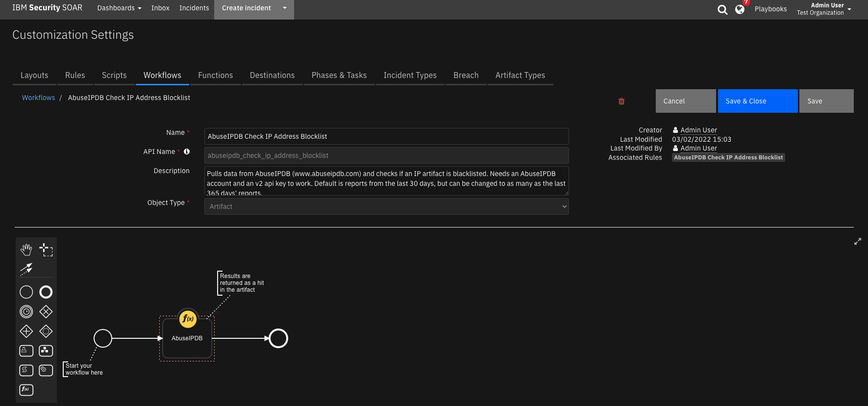868x406 pixels.
Task: Expand the workflow canvas to fullscreen
Action: (858, 242)
